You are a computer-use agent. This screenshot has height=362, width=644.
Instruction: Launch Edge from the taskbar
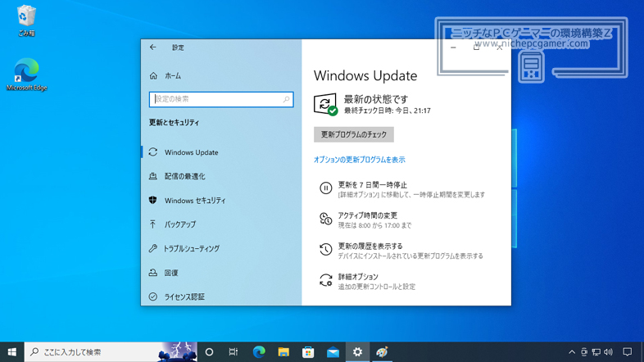pos(259,352)
